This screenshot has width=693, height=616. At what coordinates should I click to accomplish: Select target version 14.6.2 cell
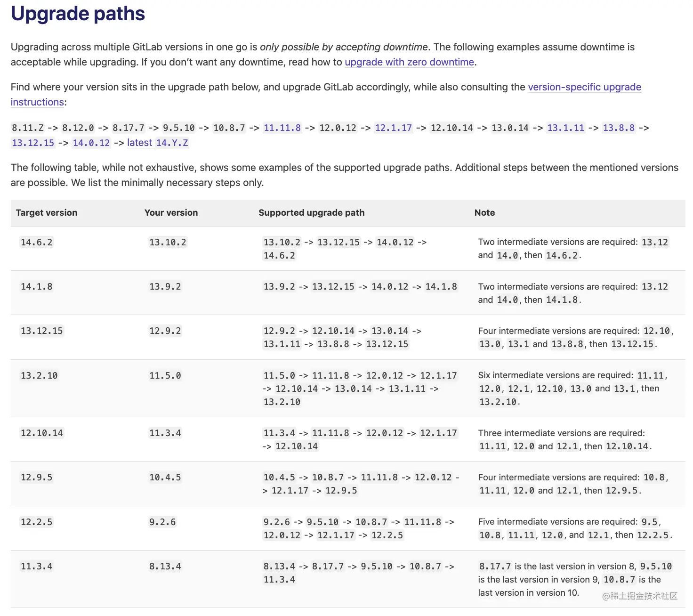tap(37, 242)
